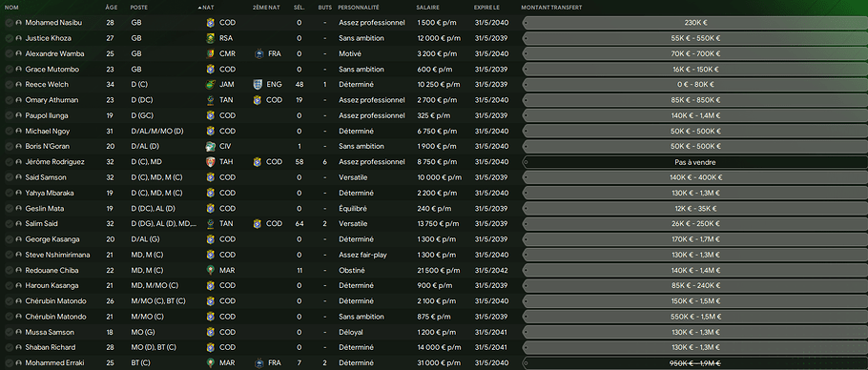Click the CIV flag for Boris N'Goran
The width and height of the screenshot is (868, 370).
point(210,147)
